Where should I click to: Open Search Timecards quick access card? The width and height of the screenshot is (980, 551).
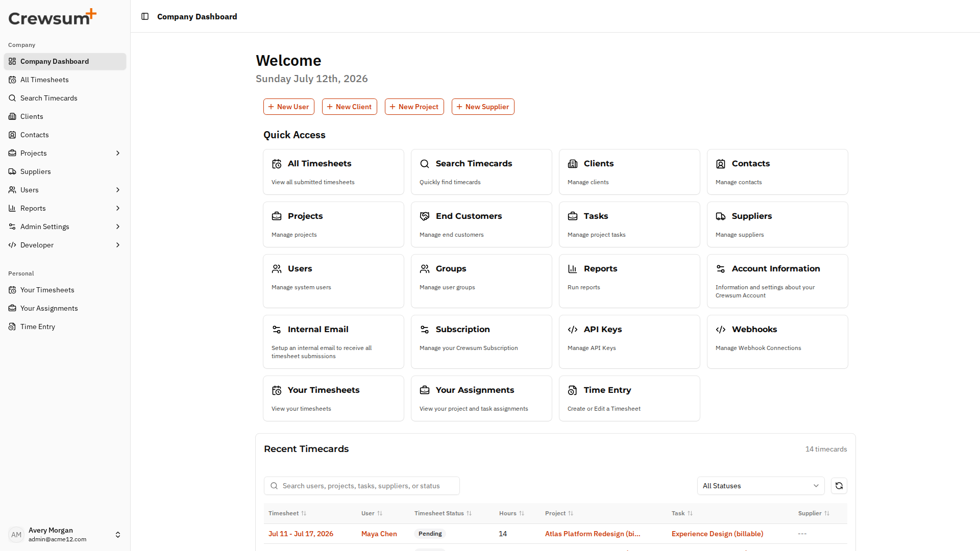coord(481,172)
